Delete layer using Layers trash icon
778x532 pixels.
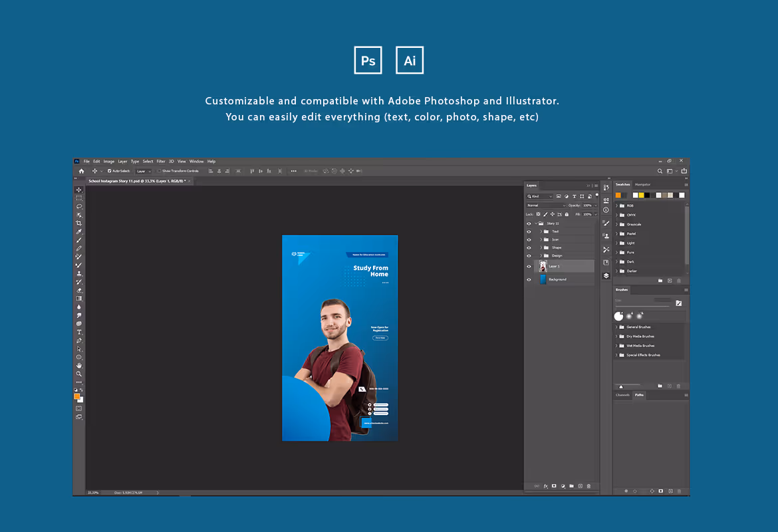[x=589, y=486]
